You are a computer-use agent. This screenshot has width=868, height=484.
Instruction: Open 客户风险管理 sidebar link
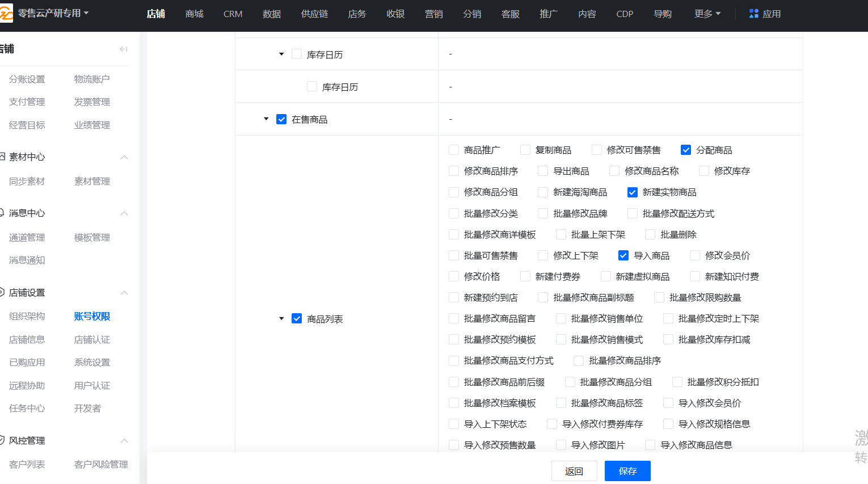click(x=101, y=464)
